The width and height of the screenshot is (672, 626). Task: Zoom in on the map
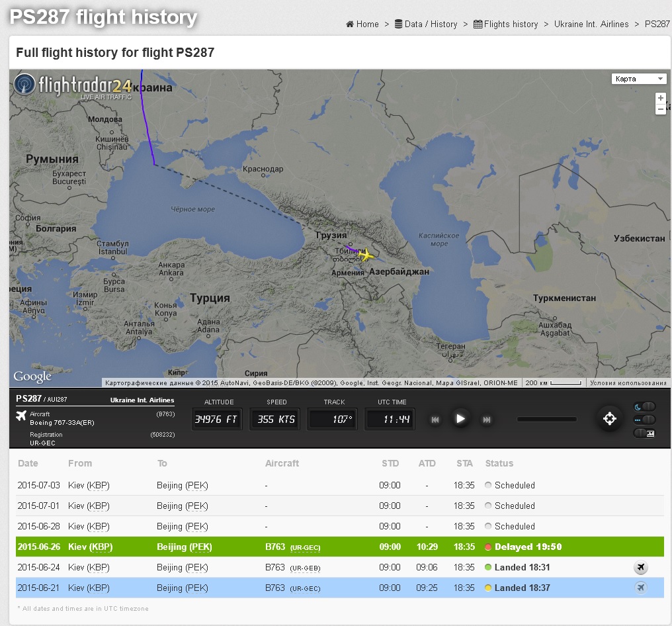click(x=660, y=98)
